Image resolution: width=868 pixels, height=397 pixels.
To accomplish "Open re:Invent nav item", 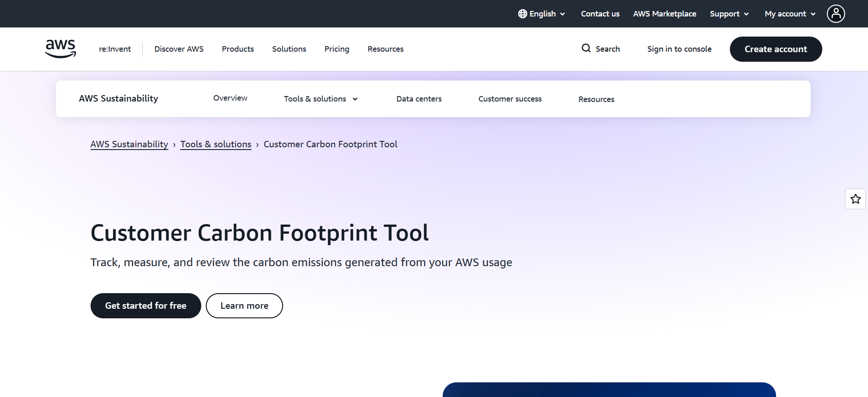I will point(115,49).
